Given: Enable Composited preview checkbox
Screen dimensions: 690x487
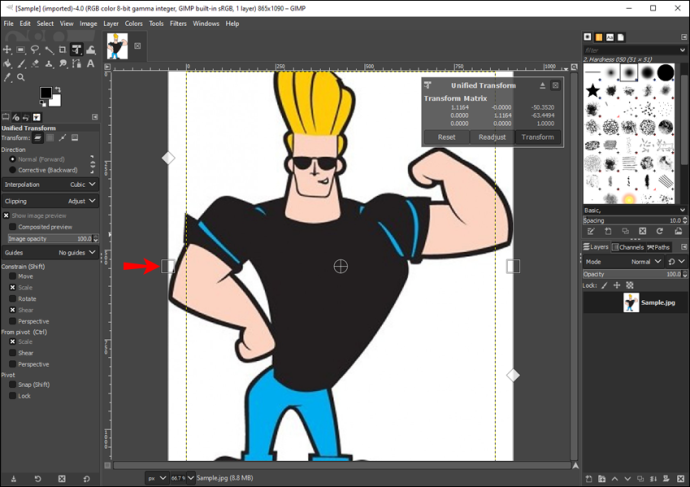Looking at the screenshot, I should pyautogui.click(x=13, y=227).
